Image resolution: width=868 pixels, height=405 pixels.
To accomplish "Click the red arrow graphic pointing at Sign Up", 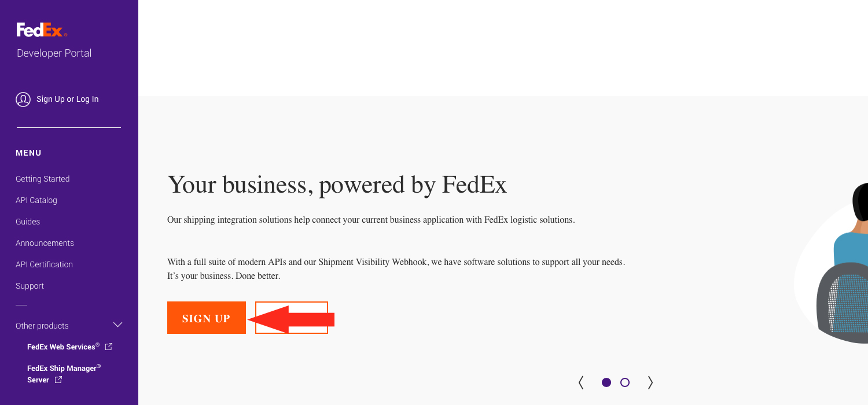I will 292,318.
